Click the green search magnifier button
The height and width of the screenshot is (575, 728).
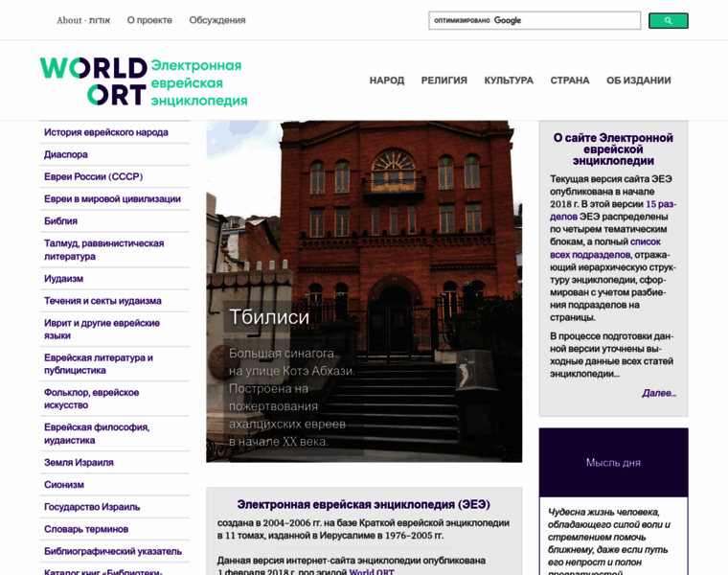(668, 20)
